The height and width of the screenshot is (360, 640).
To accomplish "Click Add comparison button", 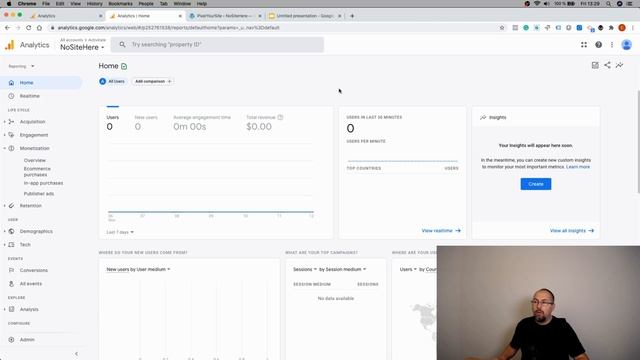I will coord(153,81).
